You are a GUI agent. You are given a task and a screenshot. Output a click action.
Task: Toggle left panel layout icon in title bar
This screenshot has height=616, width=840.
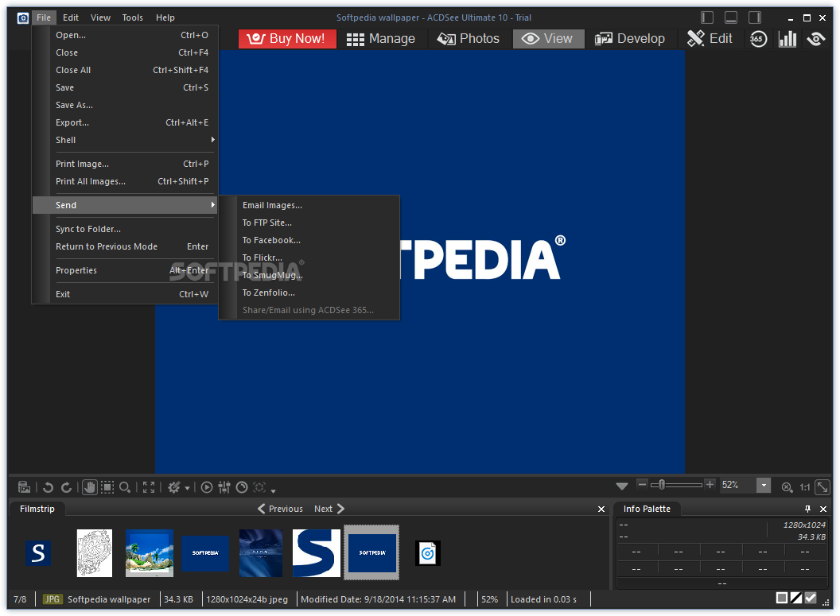click(707, 17)
